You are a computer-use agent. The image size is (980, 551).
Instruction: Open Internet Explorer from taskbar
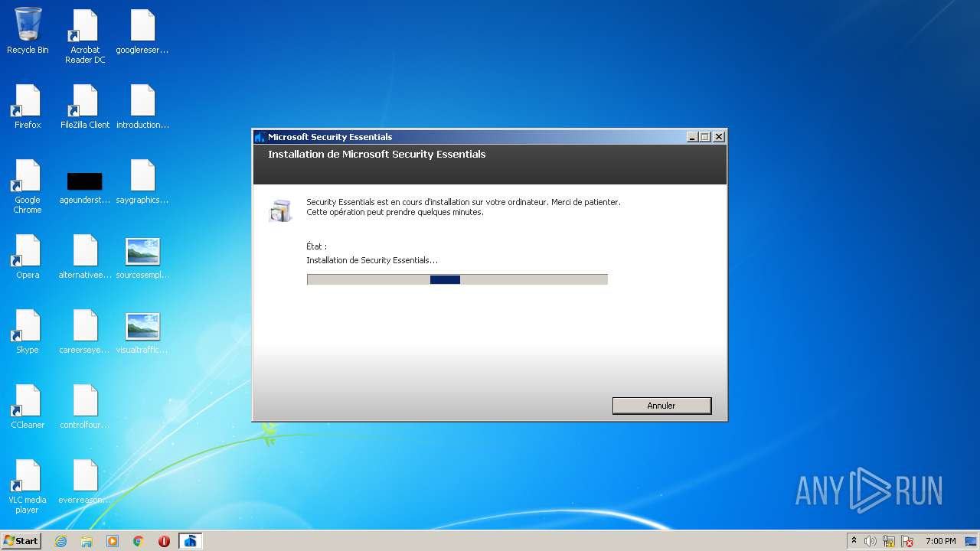point(60,541)
